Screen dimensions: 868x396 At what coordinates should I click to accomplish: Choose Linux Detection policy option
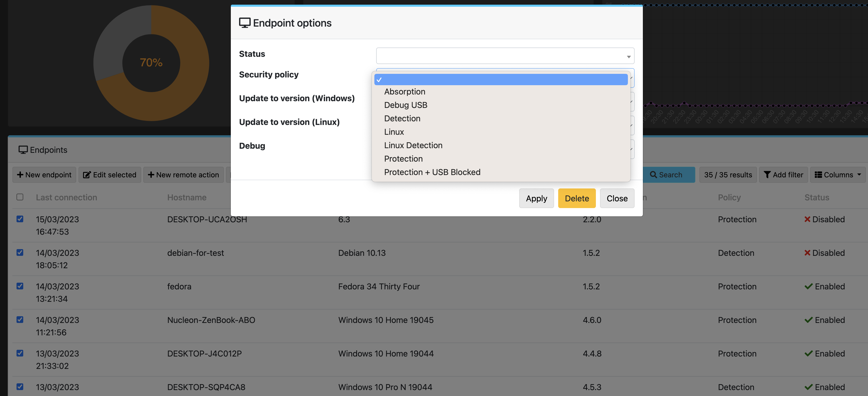(413, 145)
